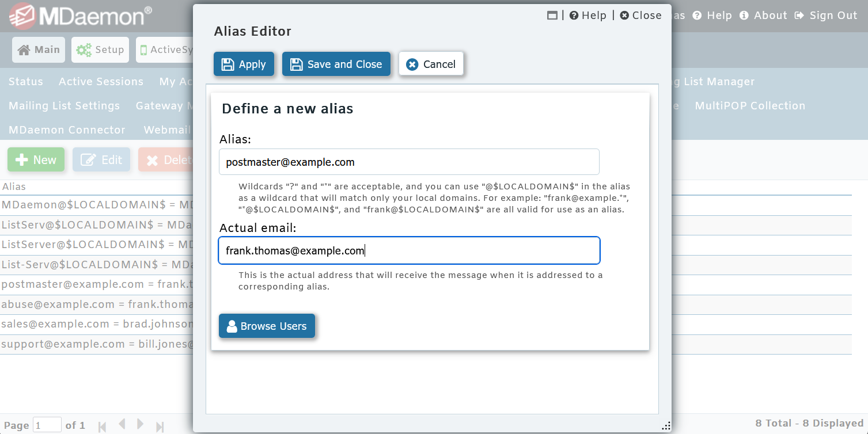Open Browse Users button
Screen dimensions: 868x434
pyautogui.click(x=267, y=326)
